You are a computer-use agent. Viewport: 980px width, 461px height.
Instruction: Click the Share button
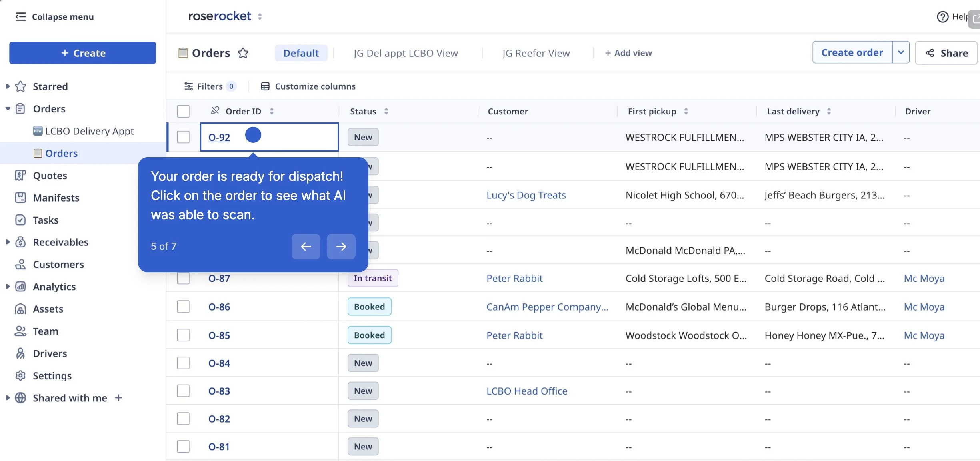coord(946,53)
